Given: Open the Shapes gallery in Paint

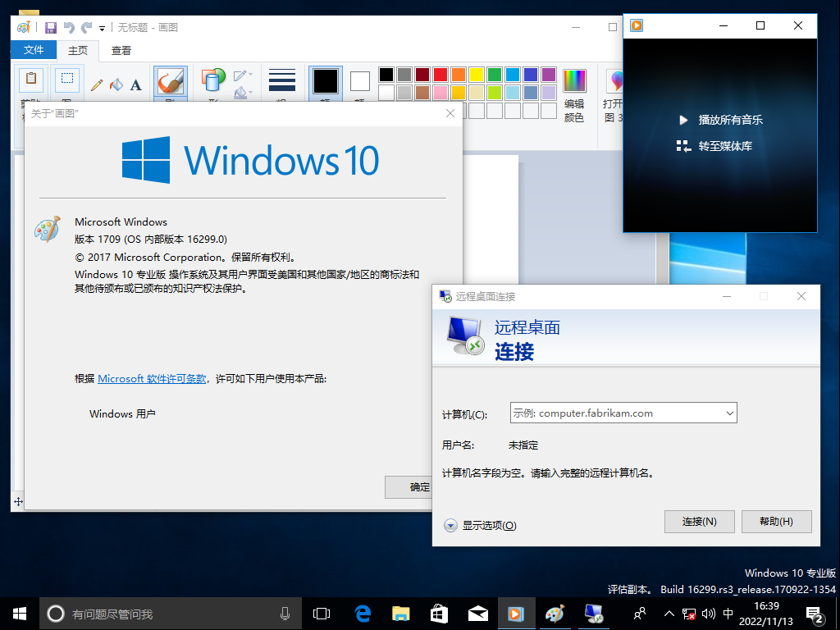Looking at the screenshot, I should (213, 80).
